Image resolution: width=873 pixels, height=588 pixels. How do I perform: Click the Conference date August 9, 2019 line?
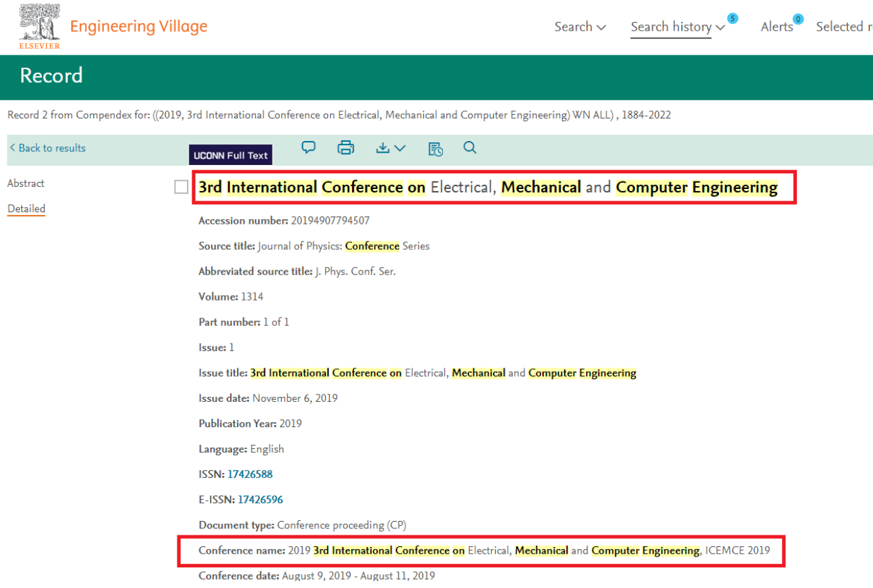(x=316, y=576)
